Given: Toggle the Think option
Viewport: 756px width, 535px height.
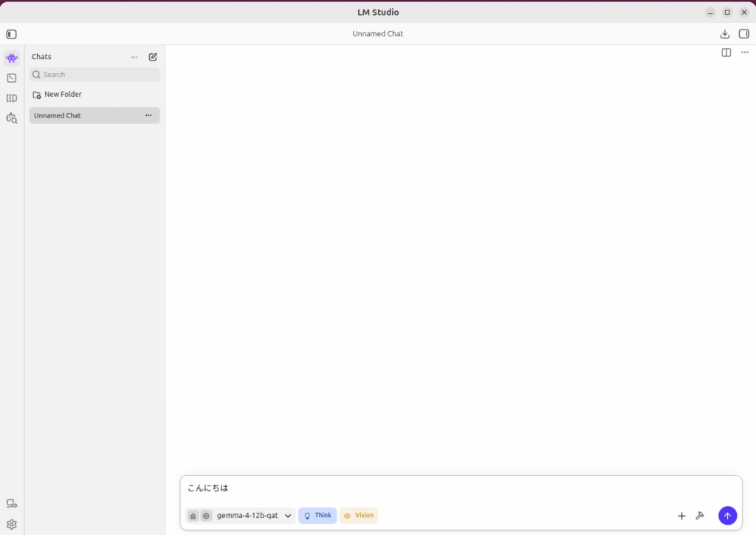Looking at the screenshot, I should 317,515.
